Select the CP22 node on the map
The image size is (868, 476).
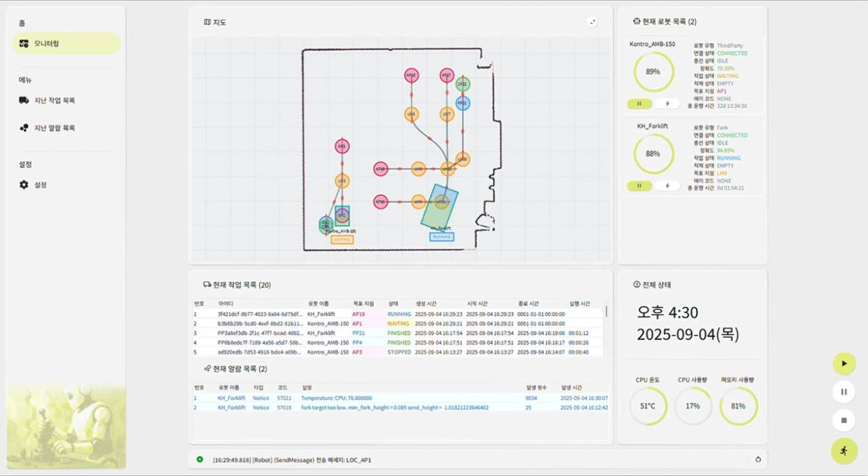[x=463, y=84]
